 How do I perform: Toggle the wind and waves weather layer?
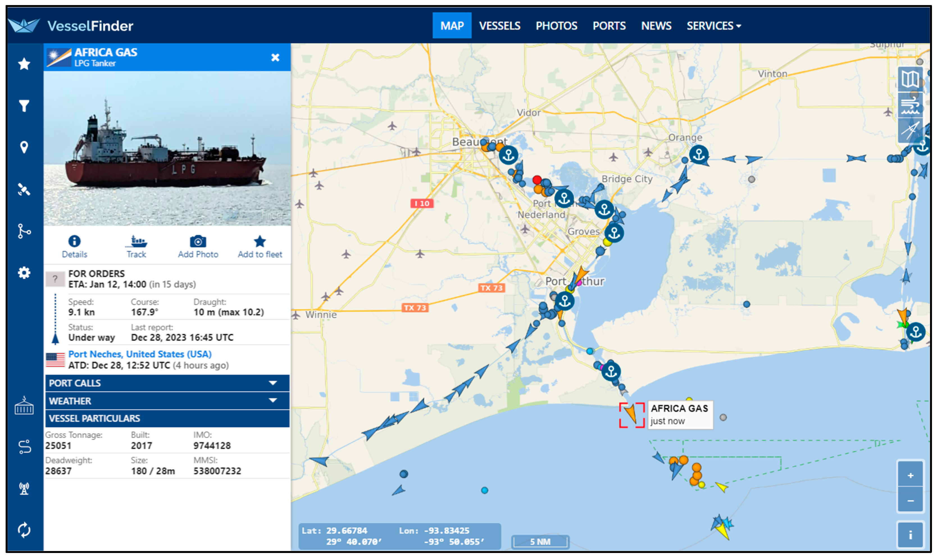[x=910, y=105]
